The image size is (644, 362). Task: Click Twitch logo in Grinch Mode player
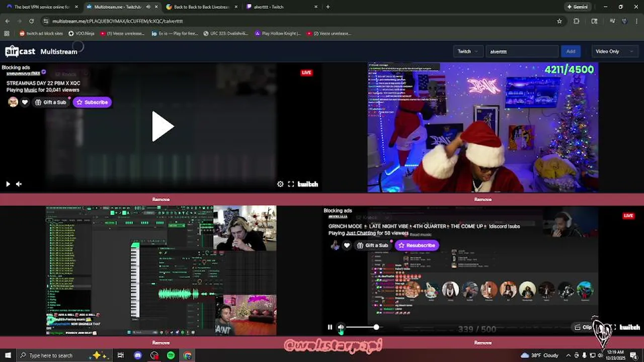tap(629, 327)
